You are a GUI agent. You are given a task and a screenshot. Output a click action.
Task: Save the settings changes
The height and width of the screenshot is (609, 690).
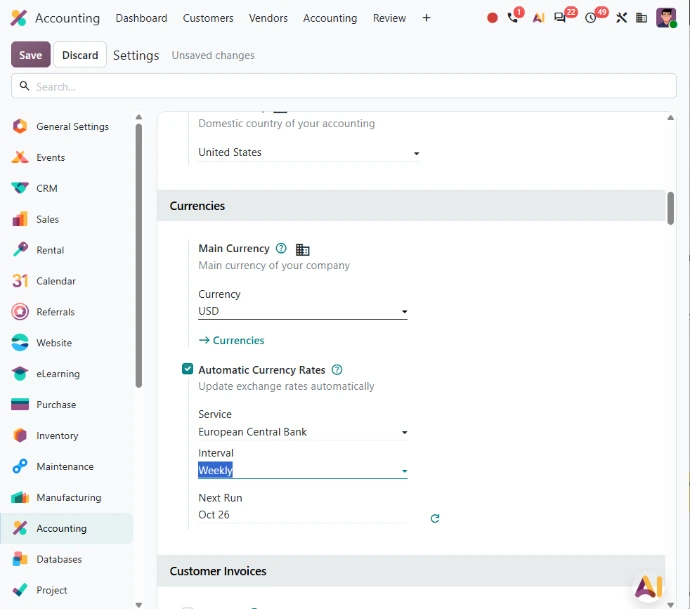(31, 55)
